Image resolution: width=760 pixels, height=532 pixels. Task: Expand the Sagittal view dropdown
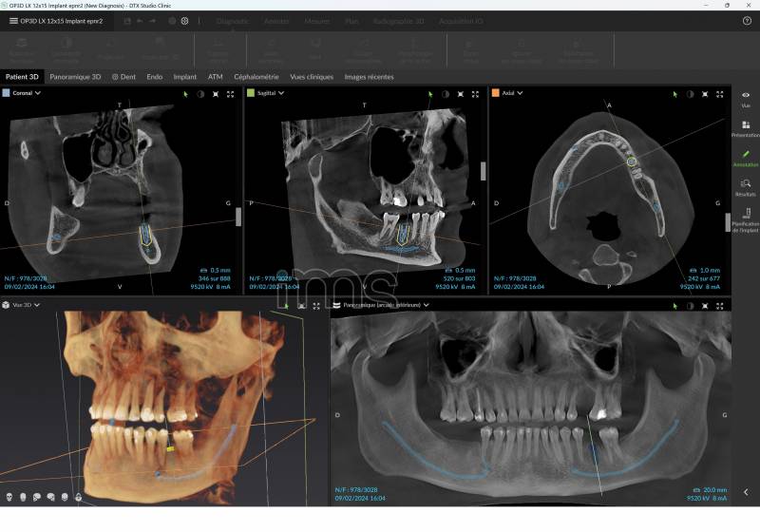click(281, 93)
